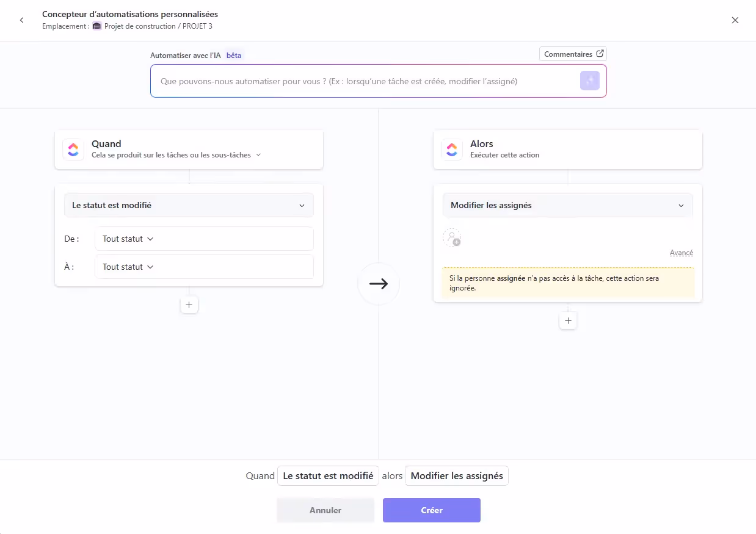The height and width of the screenshot is (534, 756).
Task: Select the "Modifier les assignés" summary chip
Action: tap(456, 475)
